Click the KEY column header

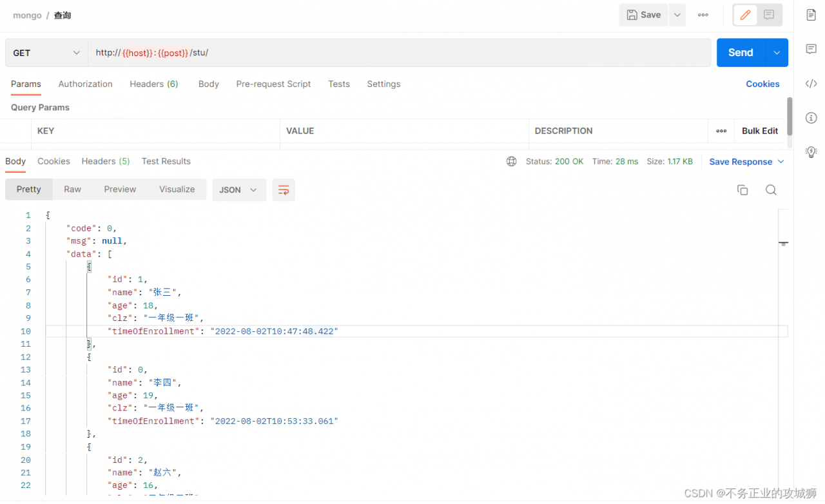(x=46, y=131)
